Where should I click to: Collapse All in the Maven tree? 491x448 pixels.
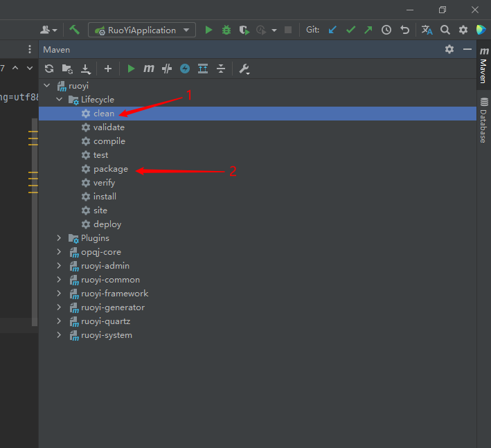coord(221,69)
